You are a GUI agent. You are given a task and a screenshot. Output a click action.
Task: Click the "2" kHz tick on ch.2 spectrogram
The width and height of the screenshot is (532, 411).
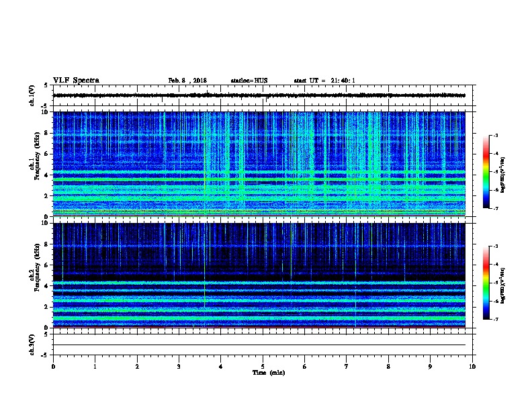pos(46,306)
